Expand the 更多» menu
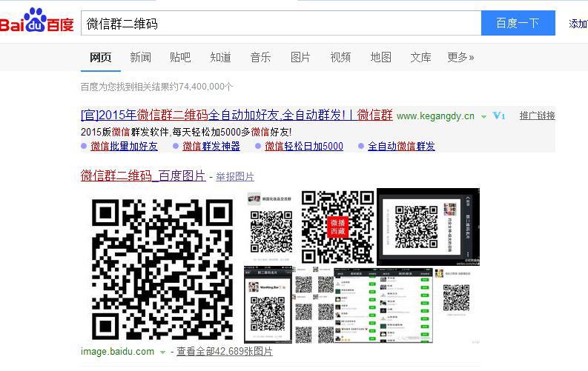The image size is (588, 371). coord(461,57)
